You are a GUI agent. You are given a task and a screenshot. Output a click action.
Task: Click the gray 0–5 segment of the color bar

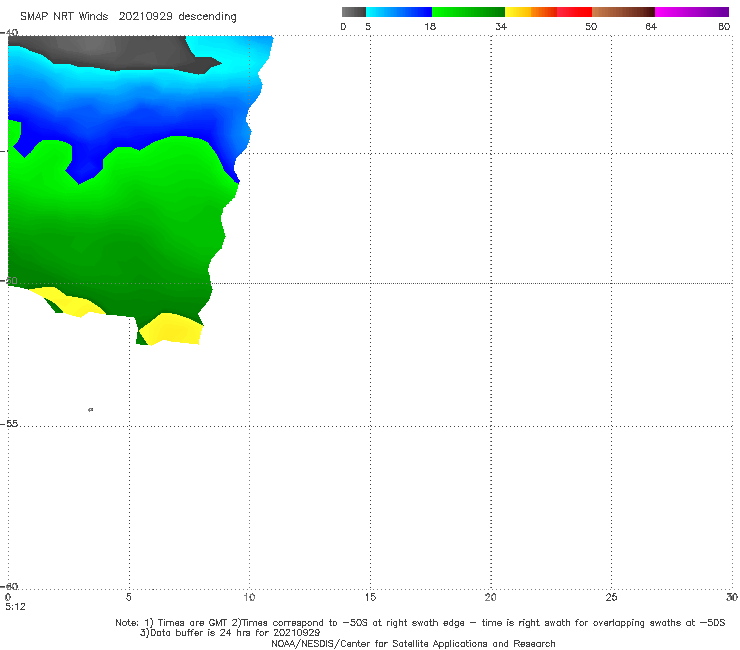pos(353,12)
